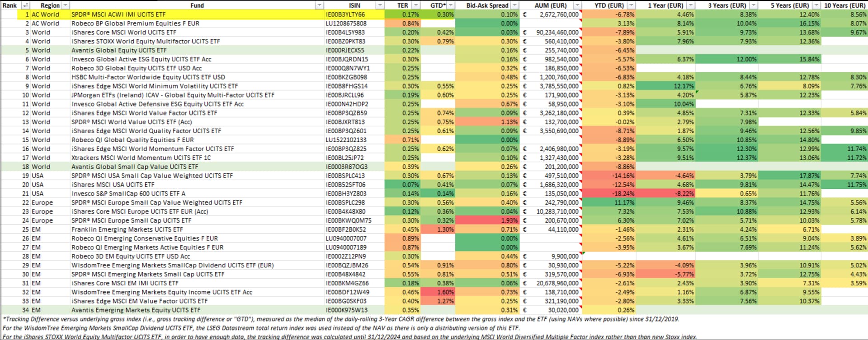The width and height of the screenshot is (868, 340).
Task: Click the AUM value 20,678,960,000
Action: pyautogui.click(x=551, y=283)
